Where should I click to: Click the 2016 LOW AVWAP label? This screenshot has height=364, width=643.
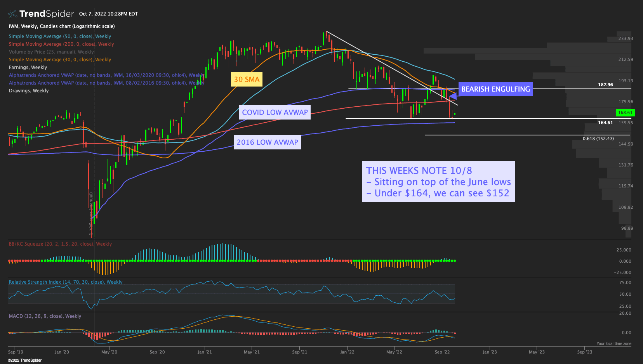267,142
